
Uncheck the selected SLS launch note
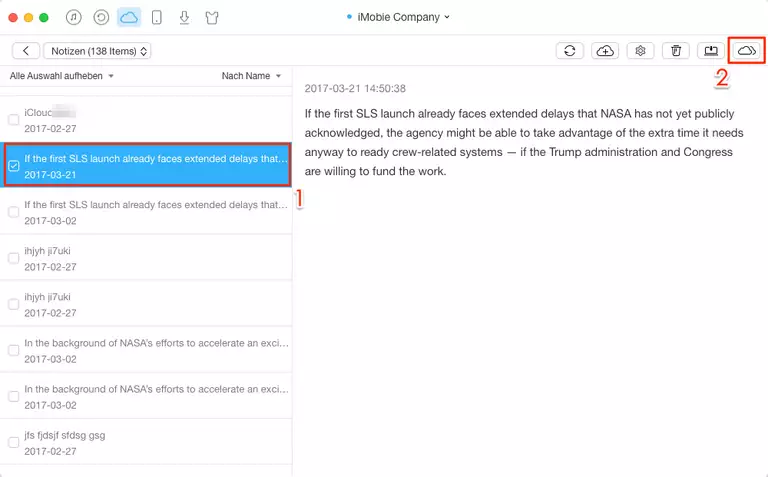(x=14, y=166)
